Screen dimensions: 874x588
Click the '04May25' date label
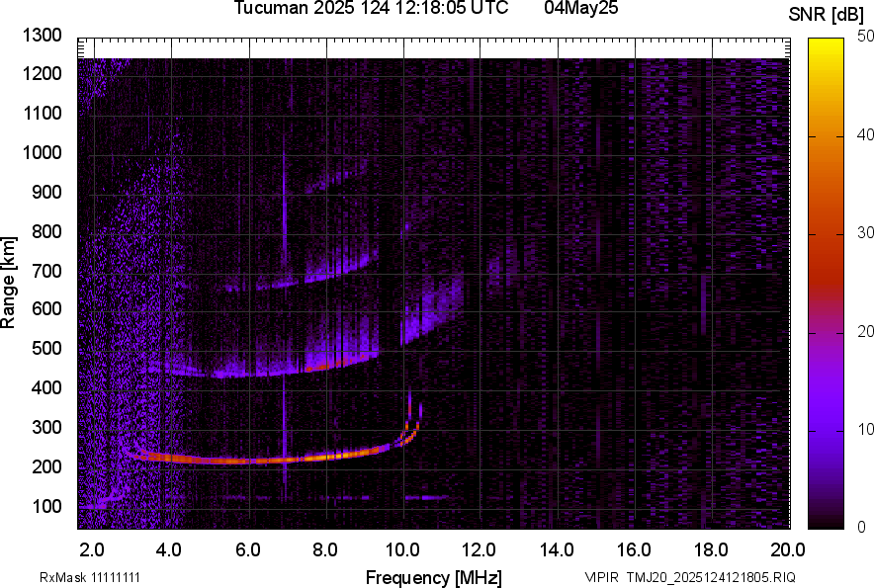(x=581, y=8)
